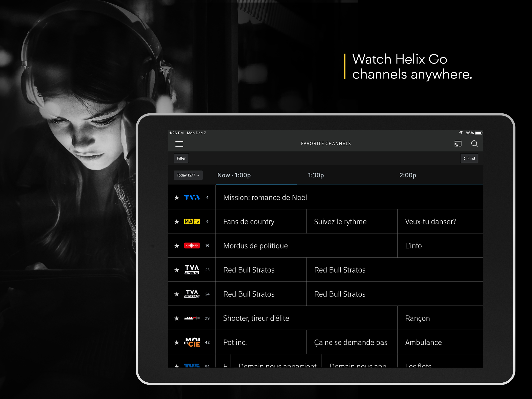Select the Moi et Cie channel logo

[x=192, y=342]
